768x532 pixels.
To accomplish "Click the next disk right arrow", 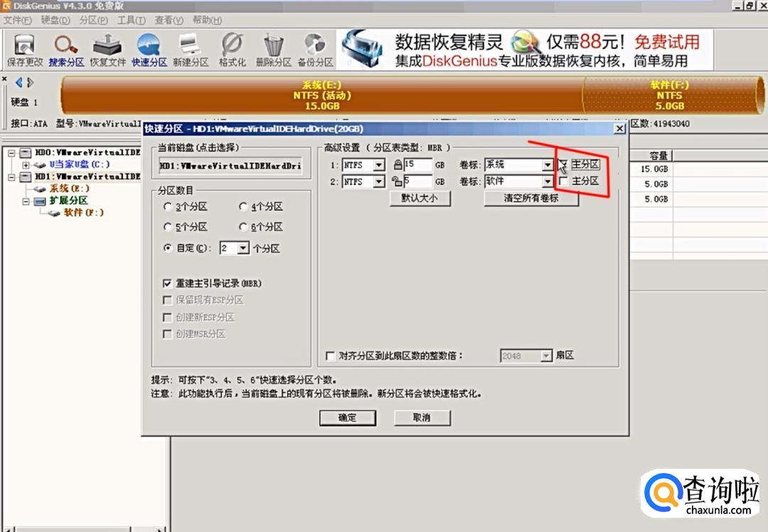I will coord(31,83).
